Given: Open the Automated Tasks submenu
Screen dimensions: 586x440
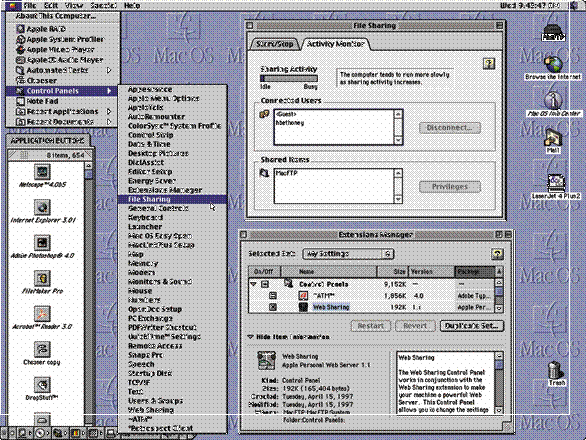Looking at the screenshot, I should tap(62, 70).
